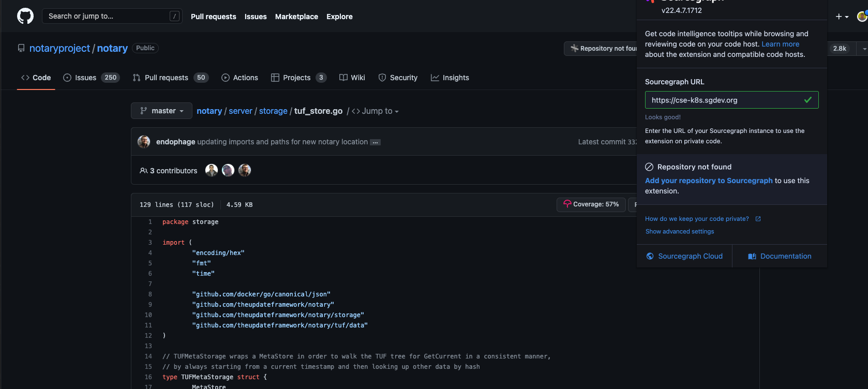Open notaryproject organization link
Screen dimensions: 868x389
(x=59, y=48)
